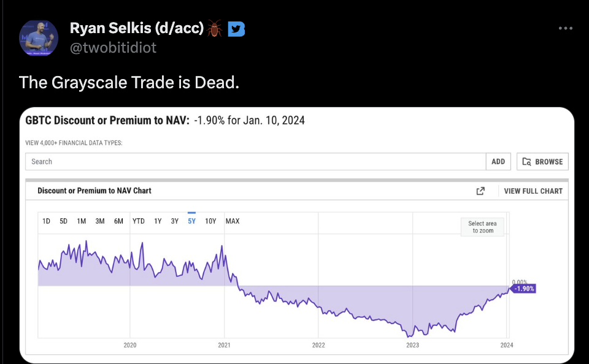This screenshot has height=364, width=589.
Task: Open the VIEW FULL CHART link
Action: coord(533,191)
